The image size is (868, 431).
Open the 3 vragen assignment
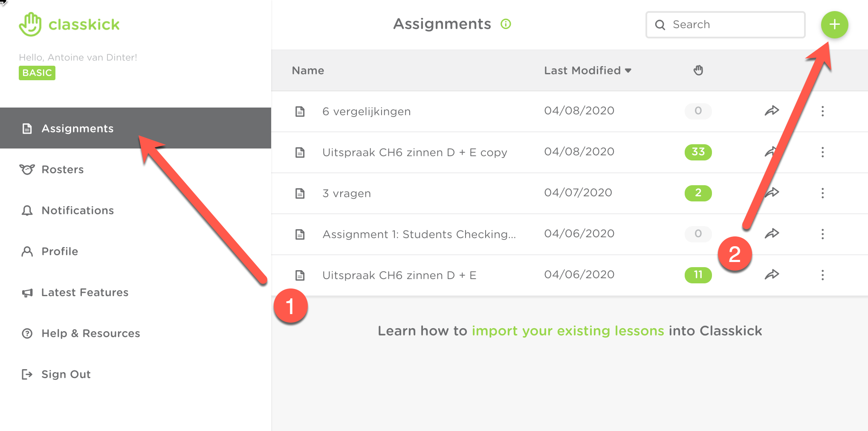pyautogui.click(x=347, y=193)
